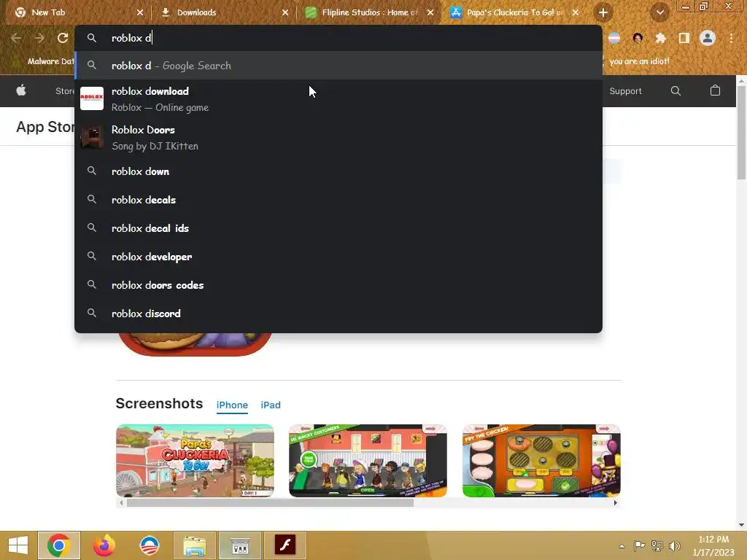Screen dimensions: 747x560
Task: Open the volume tray icon
Action: click(675, 545)
